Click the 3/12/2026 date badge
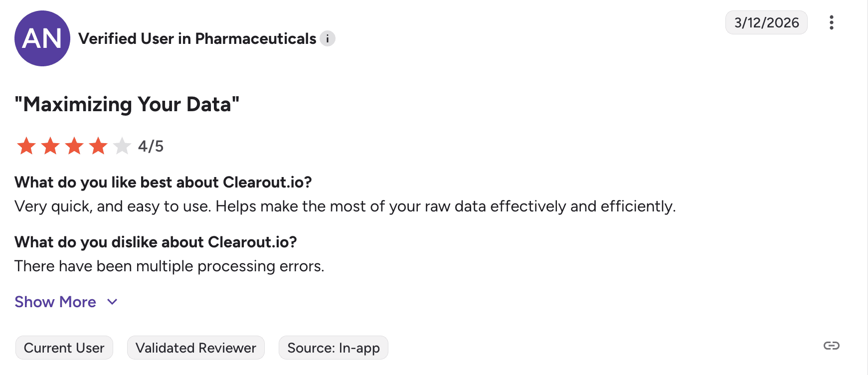Viewport: 868px width, 375px height. coord(766,22)
